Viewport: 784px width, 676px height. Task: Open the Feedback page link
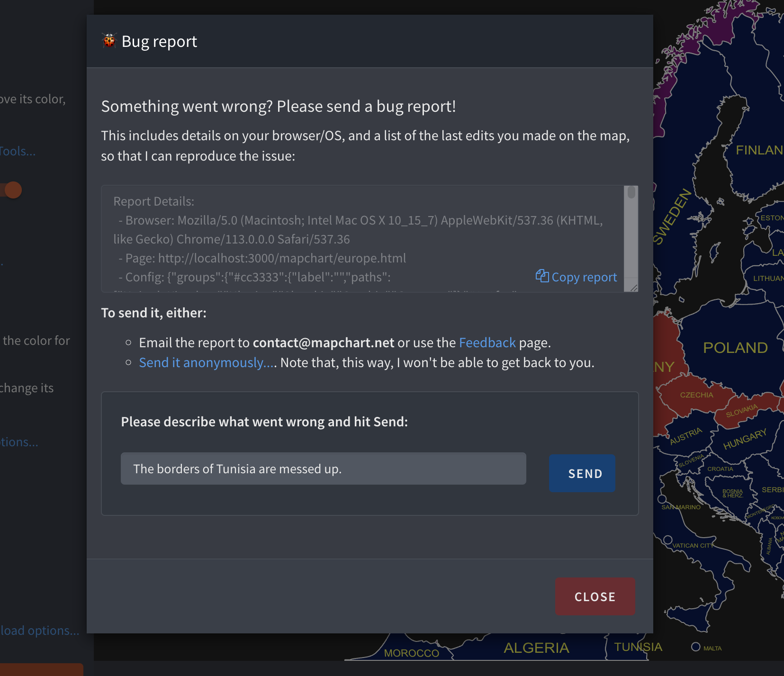coord(487,342)
